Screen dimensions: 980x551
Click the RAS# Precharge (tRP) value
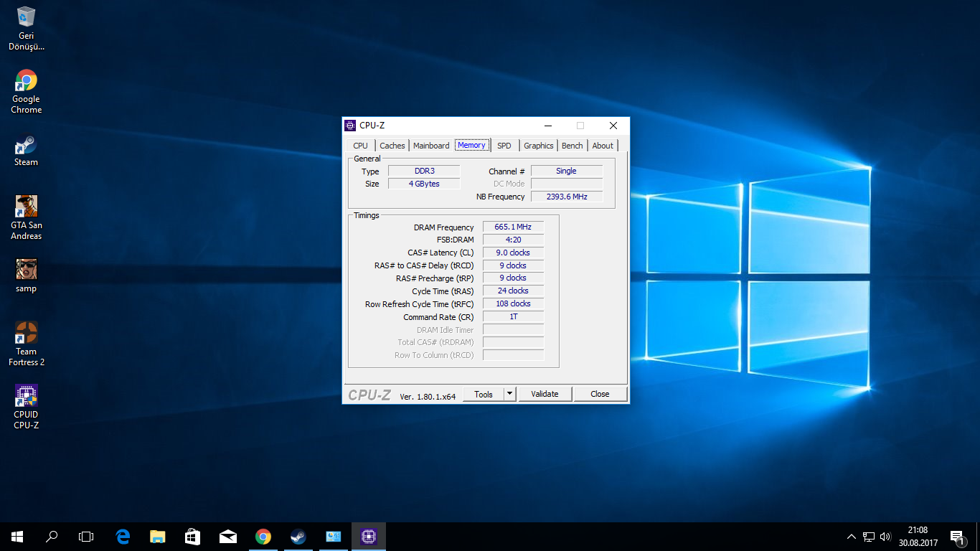513,278
